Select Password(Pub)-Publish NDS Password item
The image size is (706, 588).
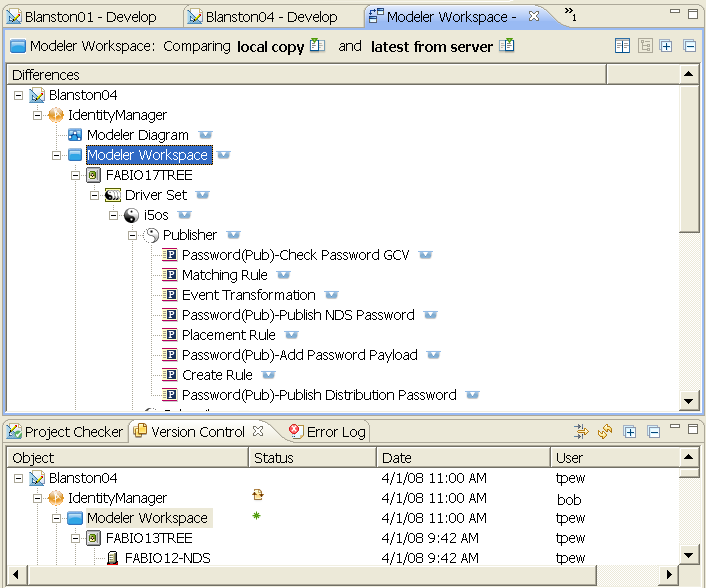click(x=297, y=315)
